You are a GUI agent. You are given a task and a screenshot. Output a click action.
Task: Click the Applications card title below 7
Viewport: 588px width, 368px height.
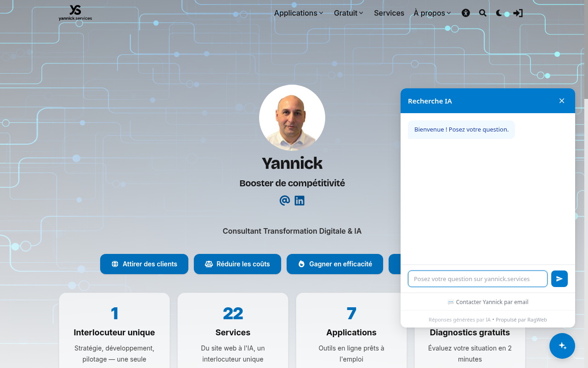351,333
